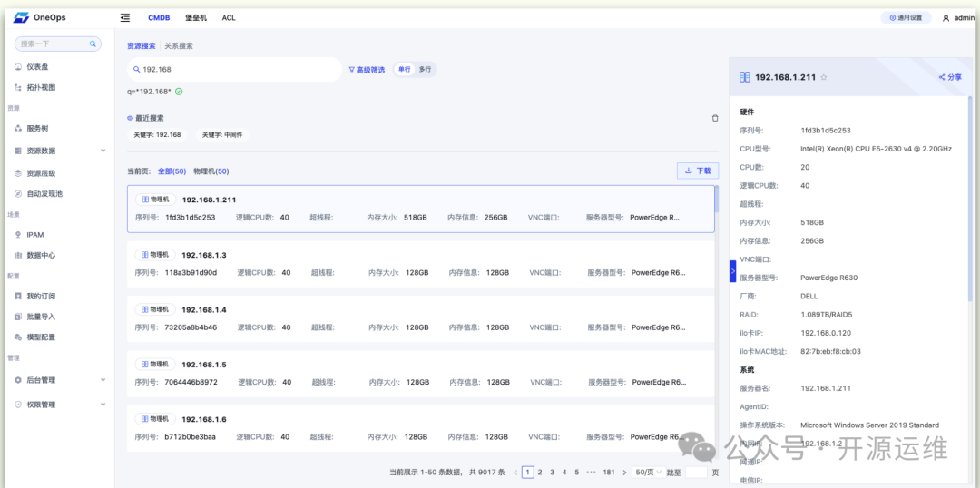This screenshot has height=488, width=980.
Task: Go to page 2 in pagination
Action: (x=540, y=473)
